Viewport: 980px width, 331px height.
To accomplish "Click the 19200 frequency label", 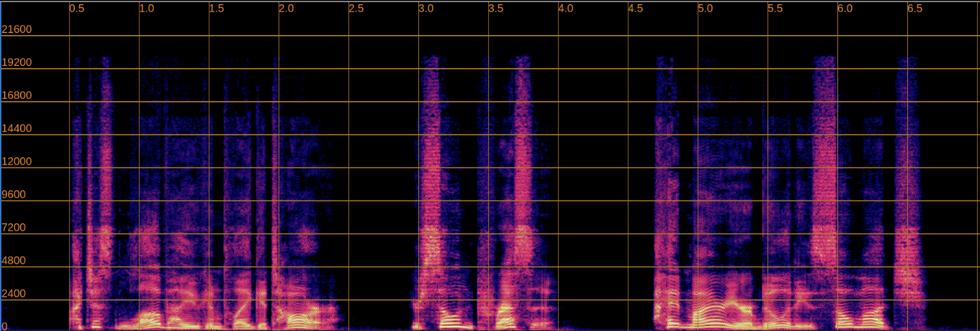I will (x=16, y=62).
